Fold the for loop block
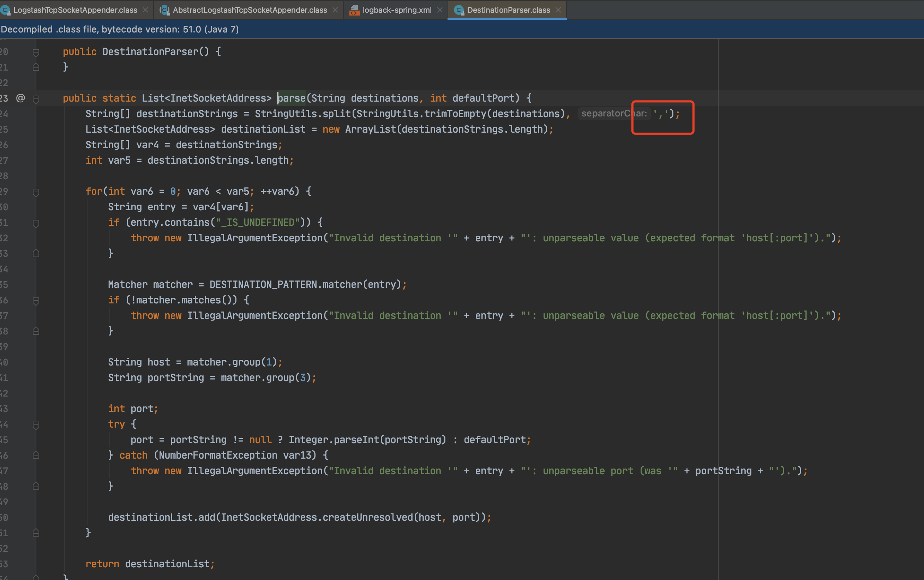The height and width of the screenshot is (580, 924). pyautogui.click(x=36, y=192)
